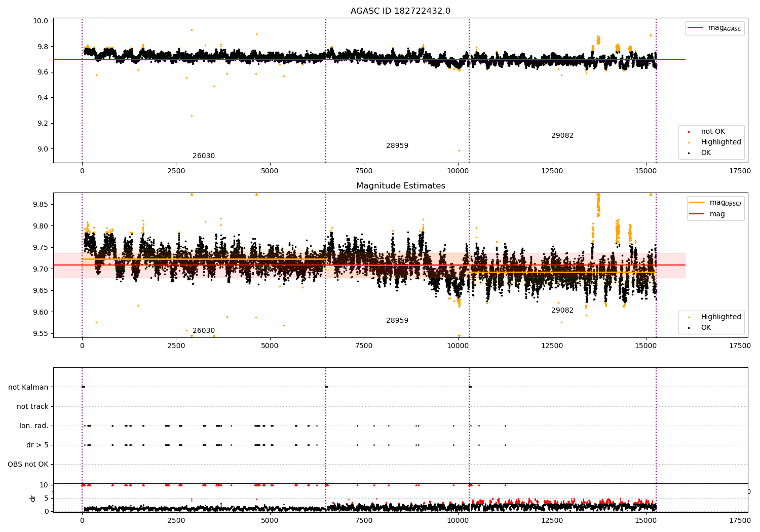Click the 9.4 y-axis tick label
Image resolution: width=760 pixels, height=532 pixels.
click(43, 98)
